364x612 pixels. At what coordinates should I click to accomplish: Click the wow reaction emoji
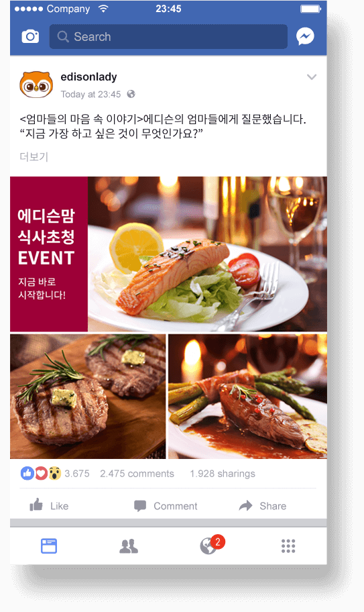tap(54, 474)
